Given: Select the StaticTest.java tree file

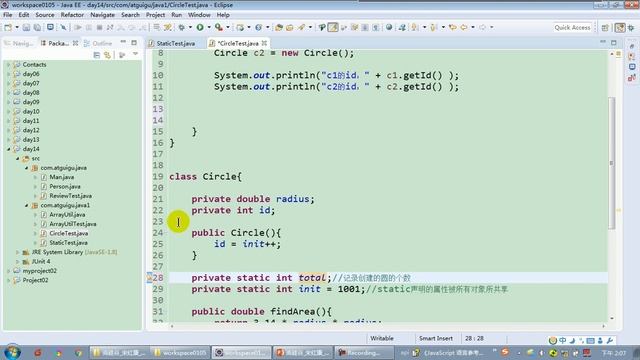Looking at the screenshot, I should [68, 243].
